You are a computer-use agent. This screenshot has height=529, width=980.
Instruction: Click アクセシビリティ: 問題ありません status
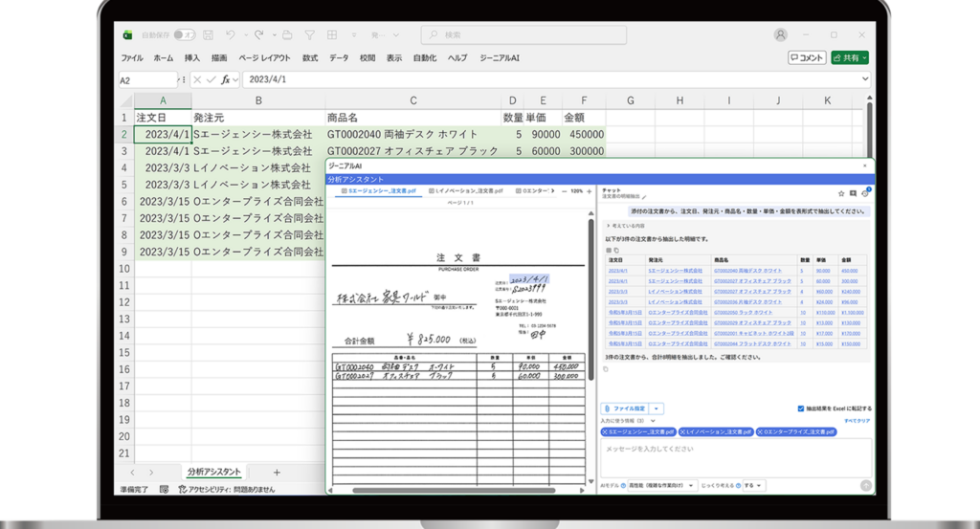click(x=227, y=490)
